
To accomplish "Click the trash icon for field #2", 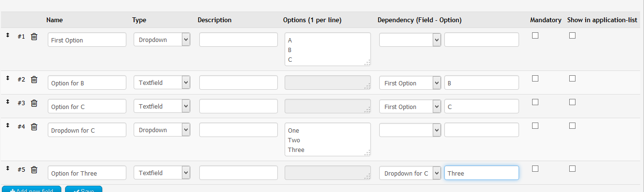I will (34, 80).
